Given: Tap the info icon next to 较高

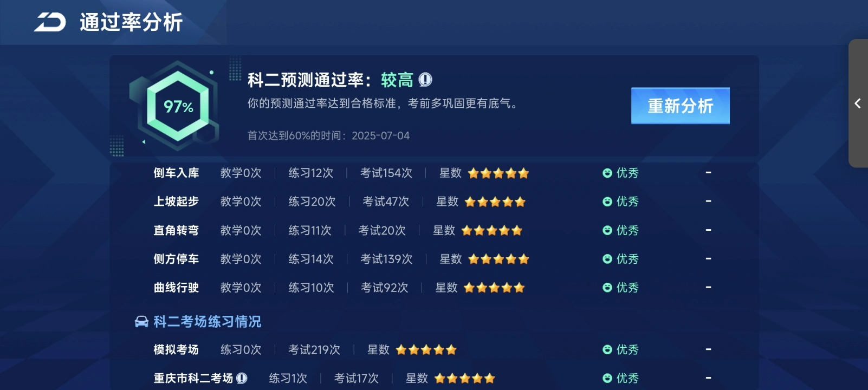Looking at the screenshot, I should click(x=425, y=80).
